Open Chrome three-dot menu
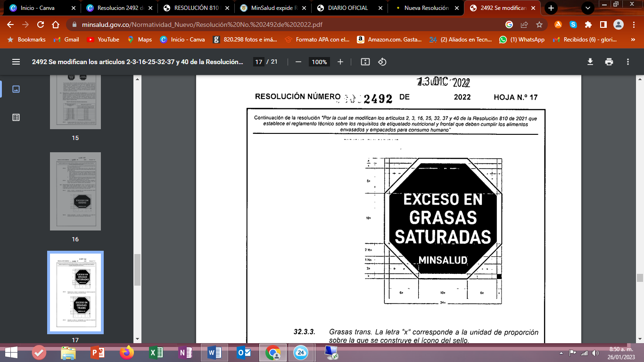This screenshot has height=362, width=644. (633, 25)
